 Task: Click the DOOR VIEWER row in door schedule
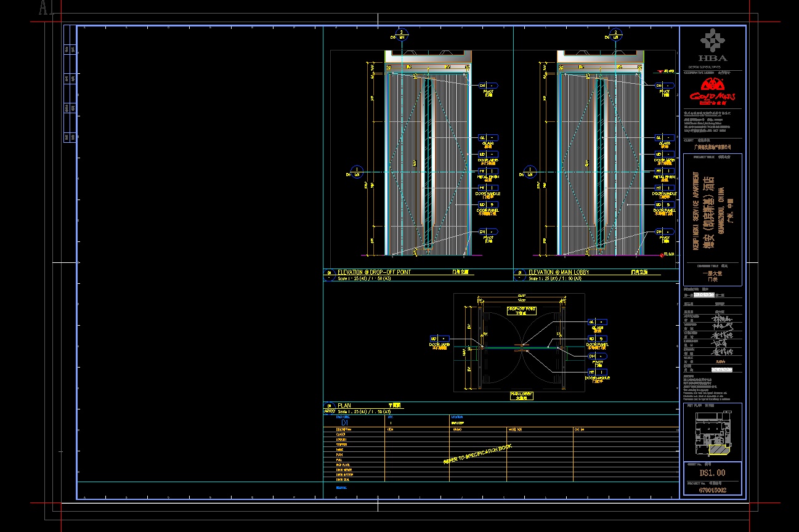click(501, 469)
